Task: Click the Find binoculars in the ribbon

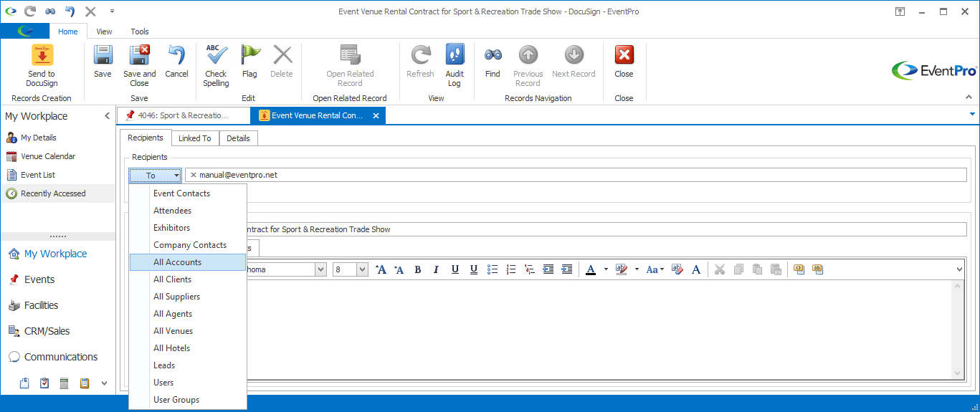Action: (493, 62)
